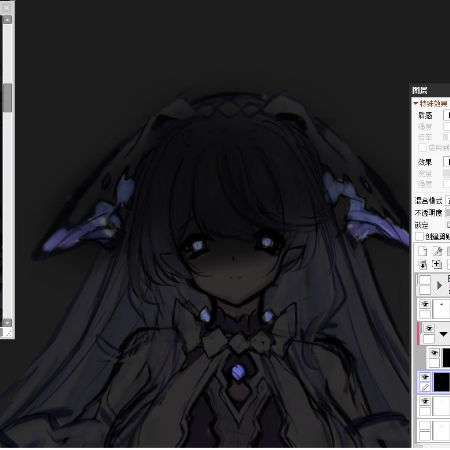This screenshot has height=450, width=450.
Task: Click the 不透明度 opacity slider
Action: 448,213
